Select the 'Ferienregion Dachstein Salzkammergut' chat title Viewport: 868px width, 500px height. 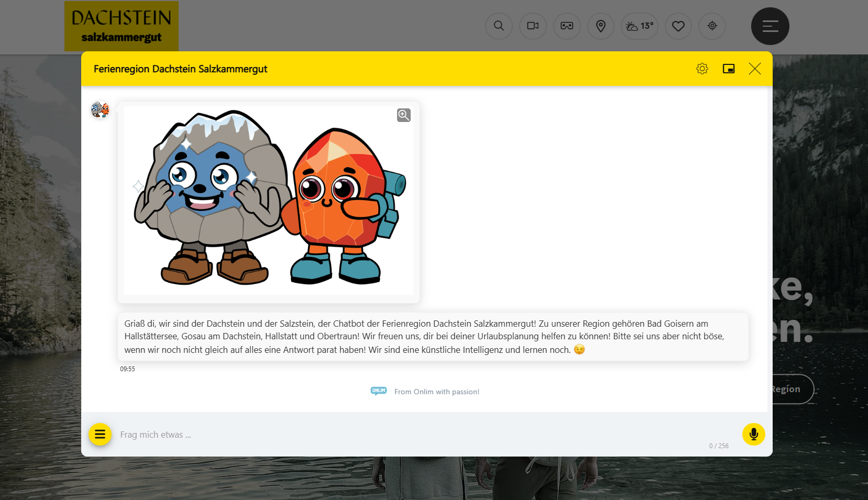click(x=180, y=69)
